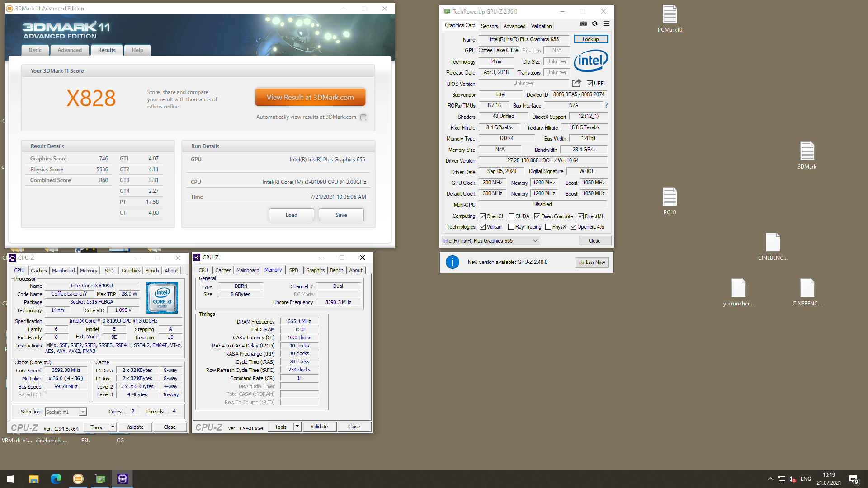Click network tray icon

tap(781, 479)
